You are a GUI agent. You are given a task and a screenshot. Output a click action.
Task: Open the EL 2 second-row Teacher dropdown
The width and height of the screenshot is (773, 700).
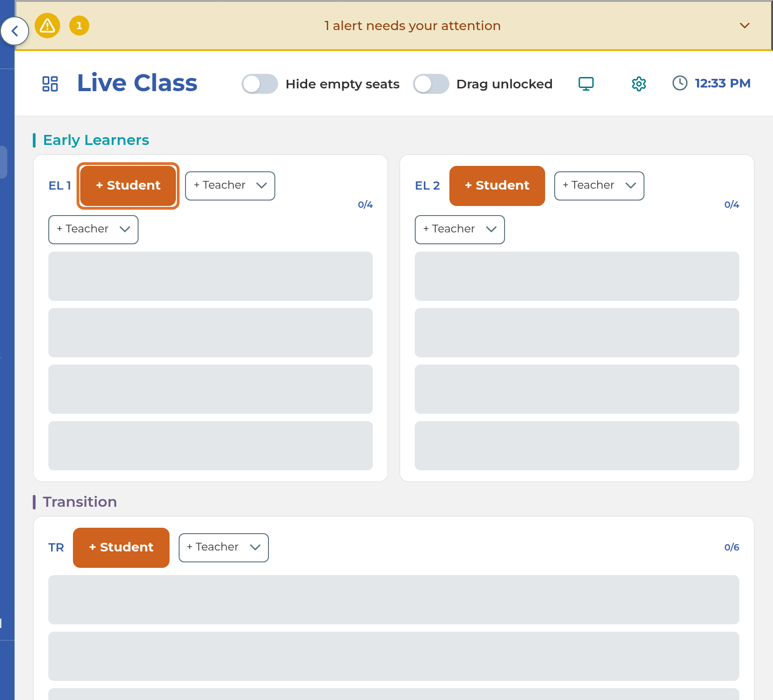460,229
